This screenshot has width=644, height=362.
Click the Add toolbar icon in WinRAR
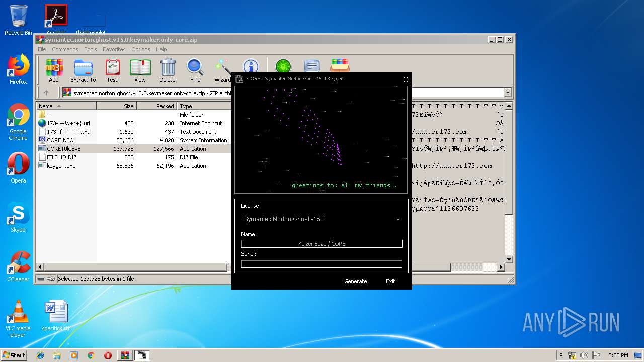[54, 70]
